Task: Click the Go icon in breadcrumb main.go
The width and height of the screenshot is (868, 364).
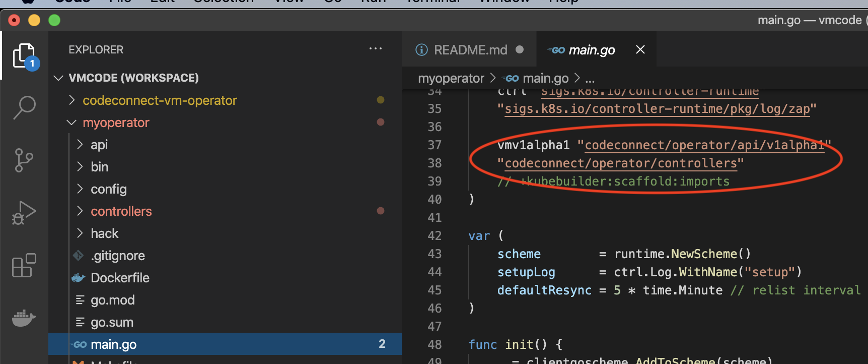Action: pyautogui.click(x=511, y=79)
